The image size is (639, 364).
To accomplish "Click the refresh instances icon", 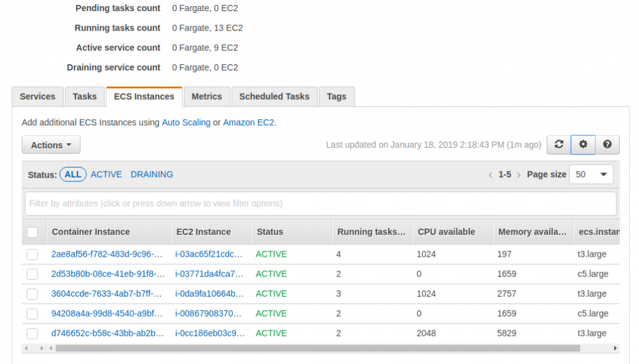I will point(559,145).
